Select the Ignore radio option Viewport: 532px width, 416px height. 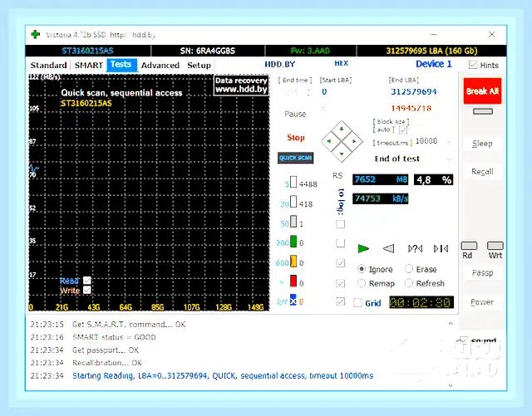(362, 269)
